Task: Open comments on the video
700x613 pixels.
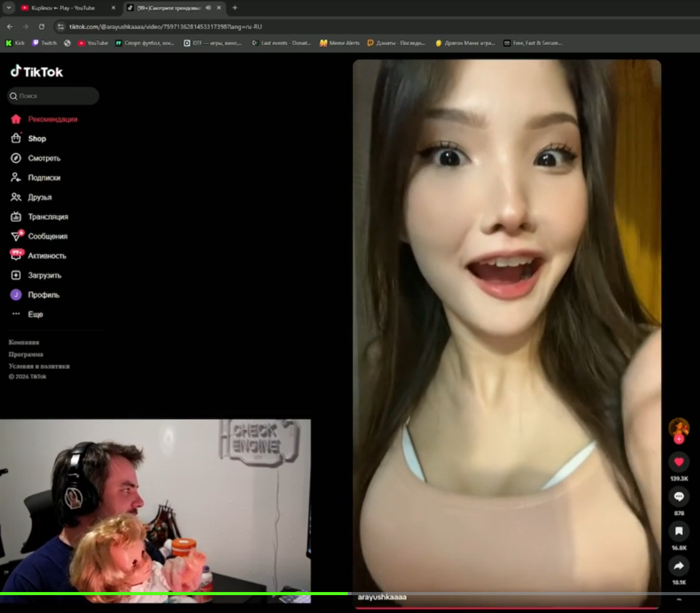Action: click(678, 497)
